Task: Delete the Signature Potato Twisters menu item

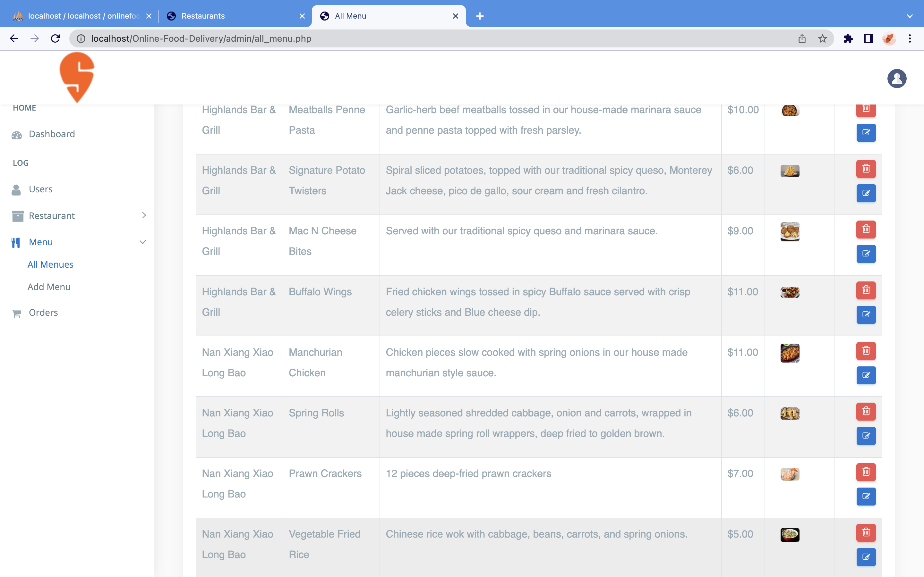Action: pos(866,169)
